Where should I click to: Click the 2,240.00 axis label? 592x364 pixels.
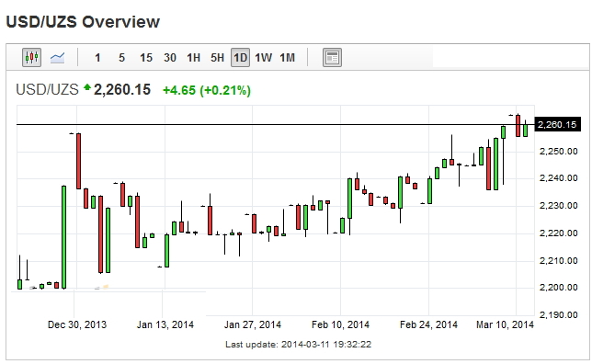(559, 178)
